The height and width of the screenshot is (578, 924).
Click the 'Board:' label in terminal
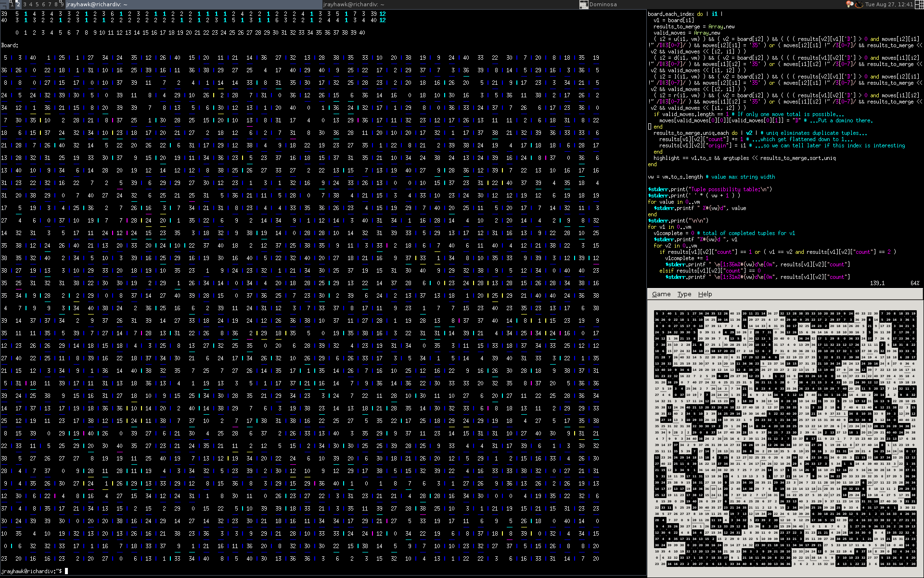[10, 45]
